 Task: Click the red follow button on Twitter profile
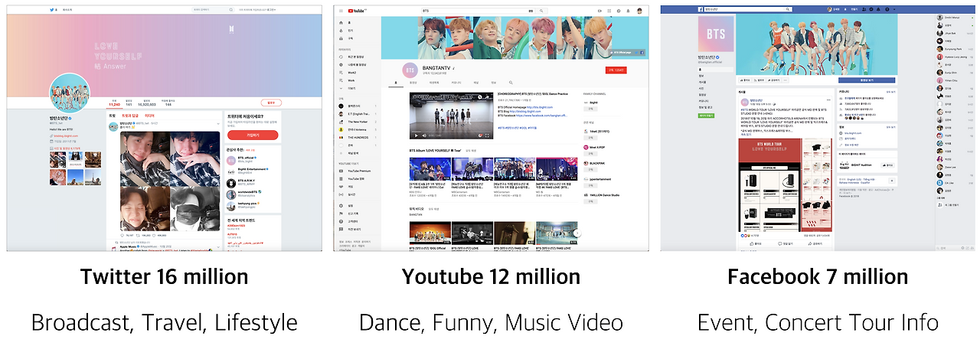270,103
